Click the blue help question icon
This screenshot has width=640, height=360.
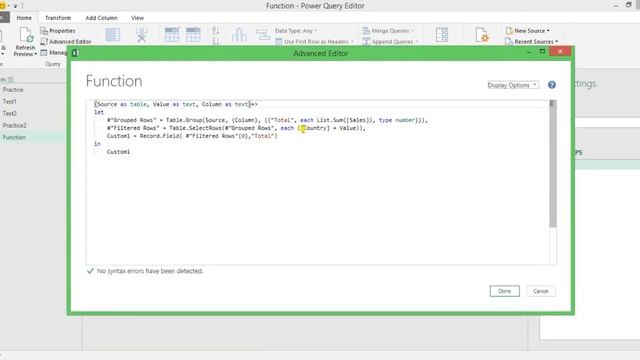(552, 85)
